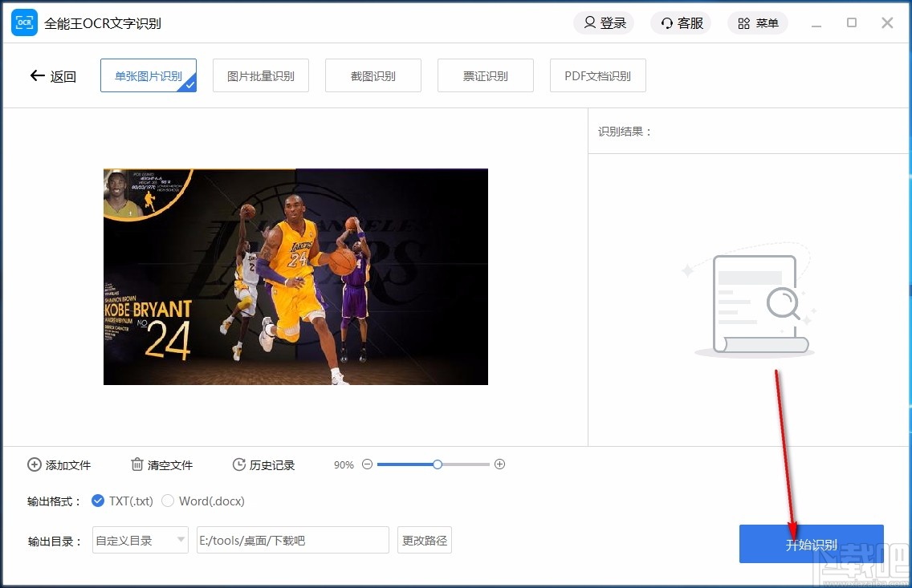The height and width of the screenshot is (588, 912).
Task: Click the 开始识别 recognize button
Action: coord(811,543)
